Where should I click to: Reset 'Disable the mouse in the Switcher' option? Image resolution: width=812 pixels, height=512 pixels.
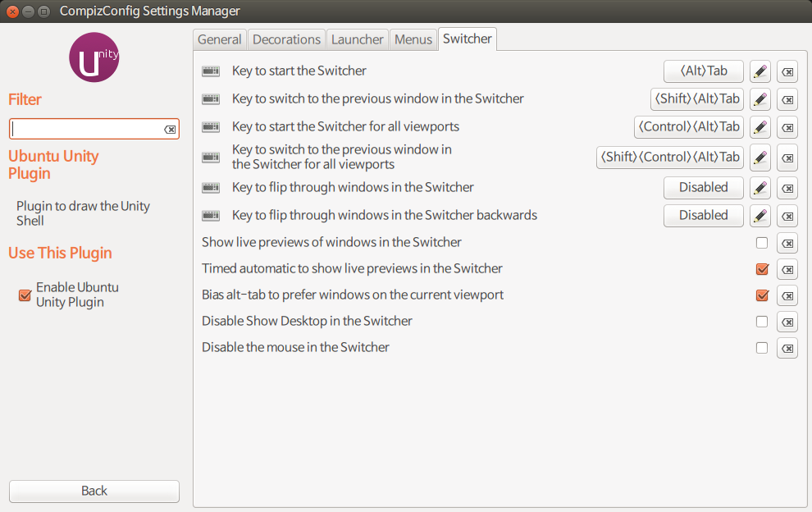787,348
